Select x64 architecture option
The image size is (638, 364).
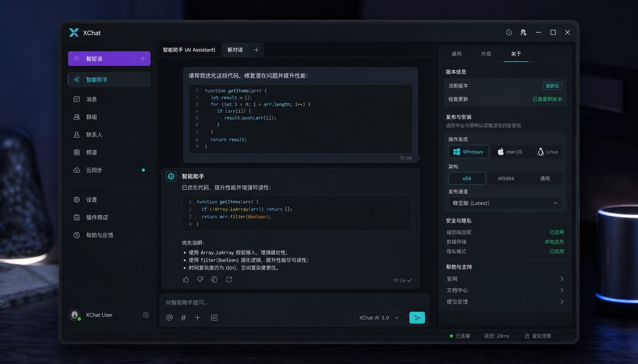(x=467, y=178)
